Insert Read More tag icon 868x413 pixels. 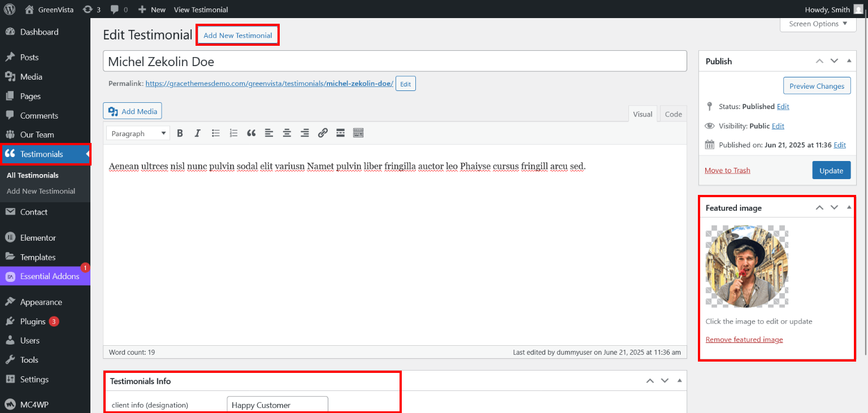[340, 133]
